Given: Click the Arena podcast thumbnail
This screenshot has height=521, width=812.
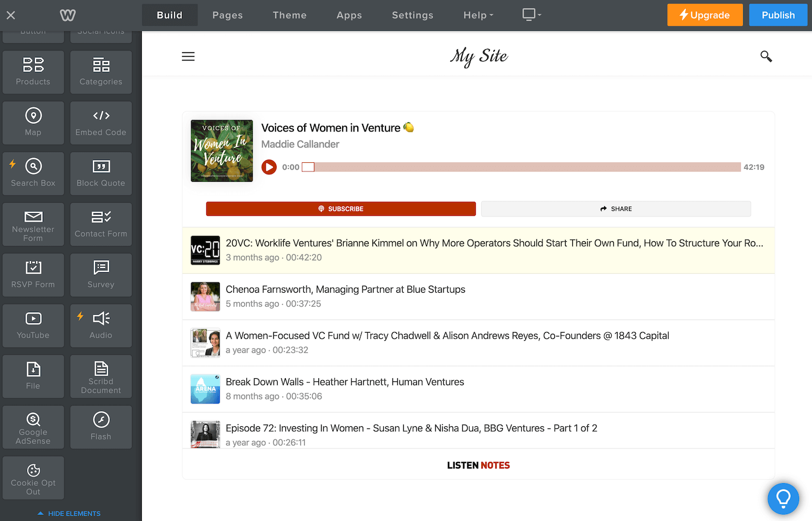Looking at the screenshot, I should [x=205, y=389].
